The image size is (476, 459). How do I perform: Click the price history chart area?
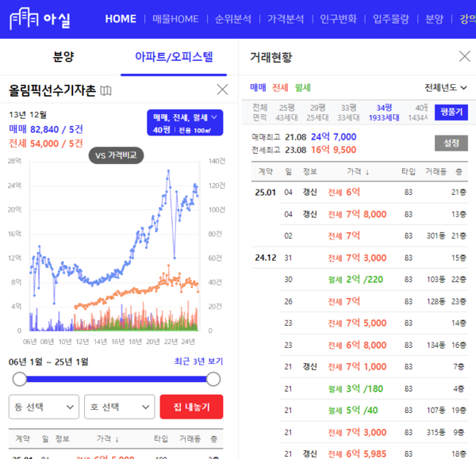point(114,247)
